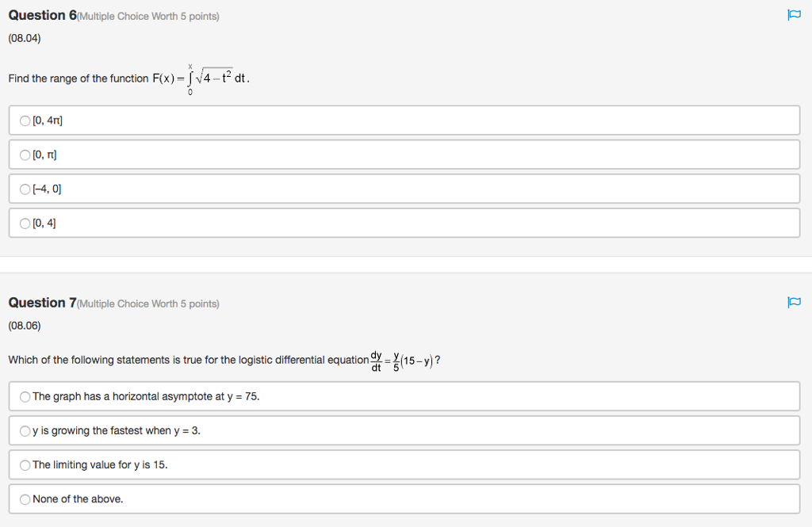Click the answer row labeled [0, 4π]
Screen dimensions: 812x527
(x=396, y=120)
